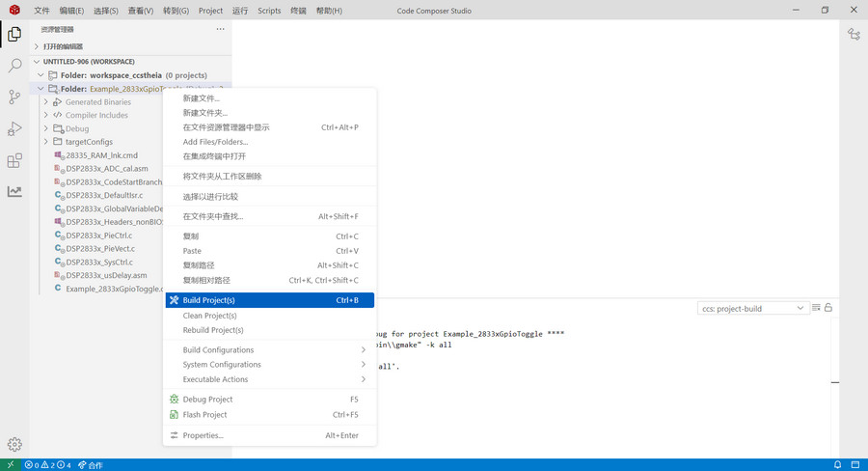This screenshot has width=868, height=471.
Task: Open the Manage gear icon
Action: click(14, 444)
